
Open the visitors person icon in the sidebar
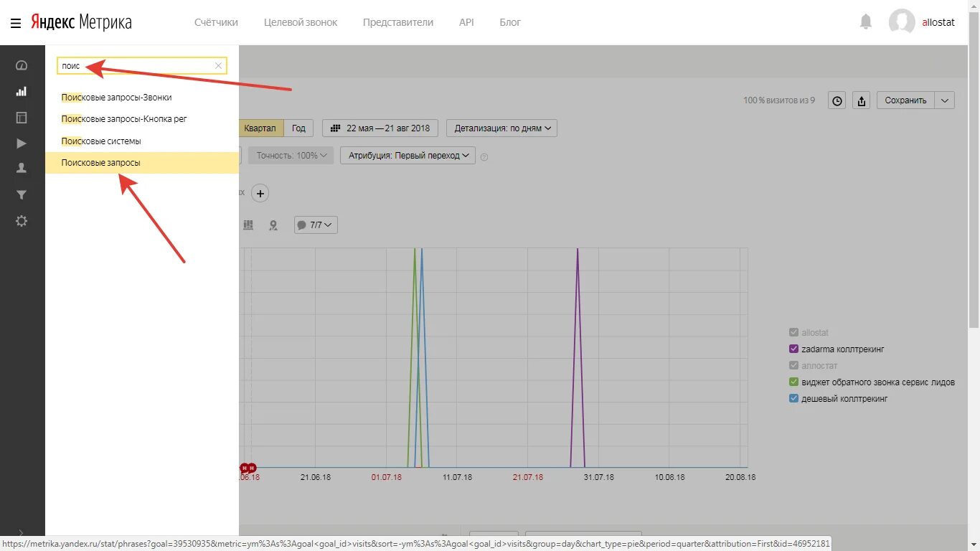pos(22,169)
